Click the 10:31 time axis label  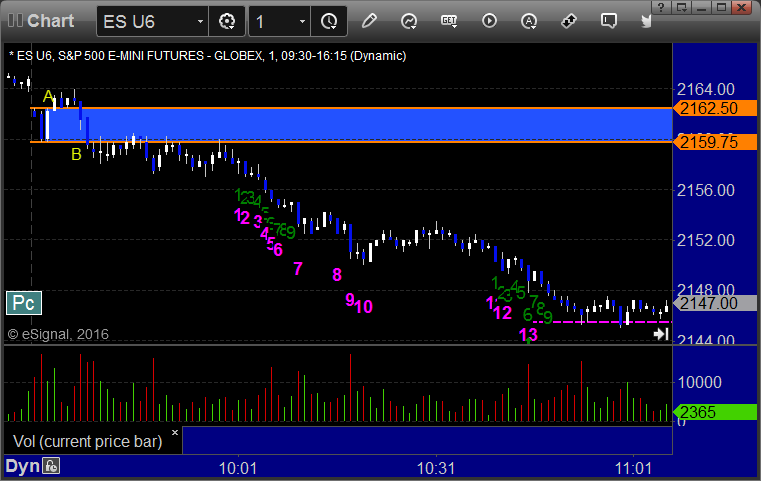(x=436, y=468)
